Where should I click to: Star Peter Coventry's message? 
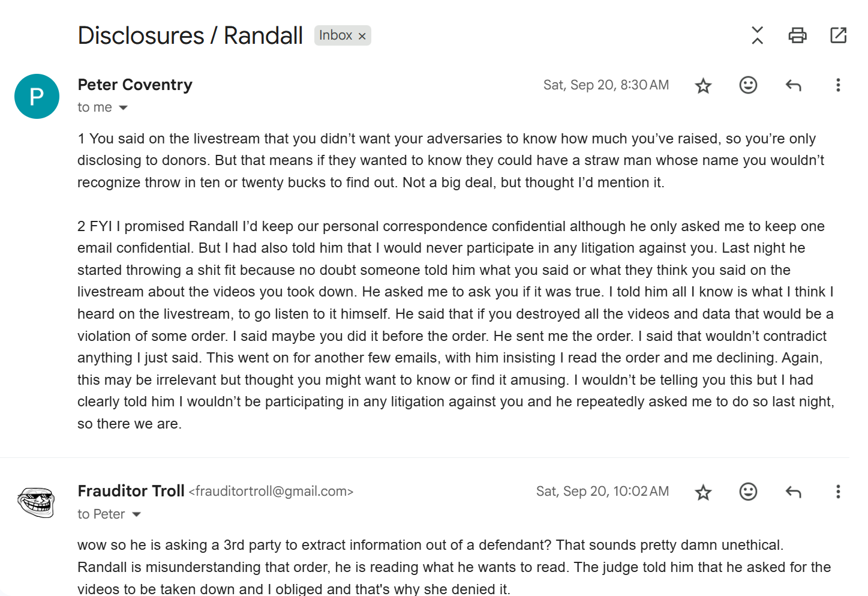[x=703, y=86]
